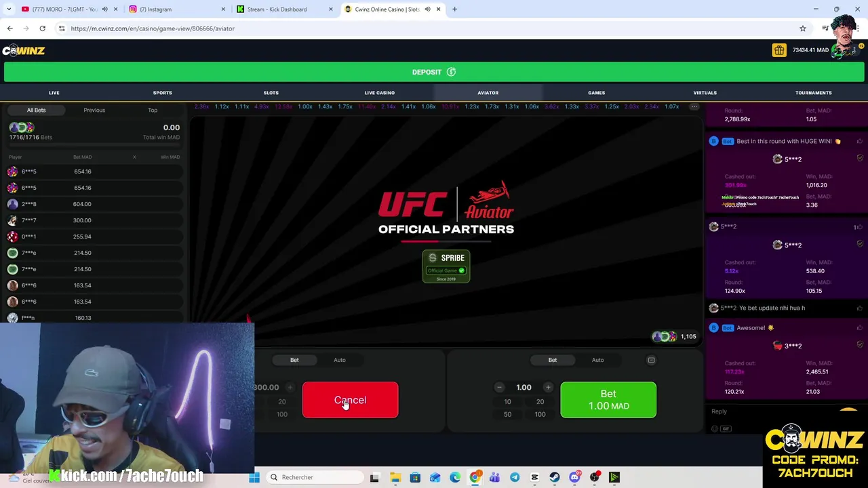Choose the 50 quick bet in right panel

[x=507, y=414]
